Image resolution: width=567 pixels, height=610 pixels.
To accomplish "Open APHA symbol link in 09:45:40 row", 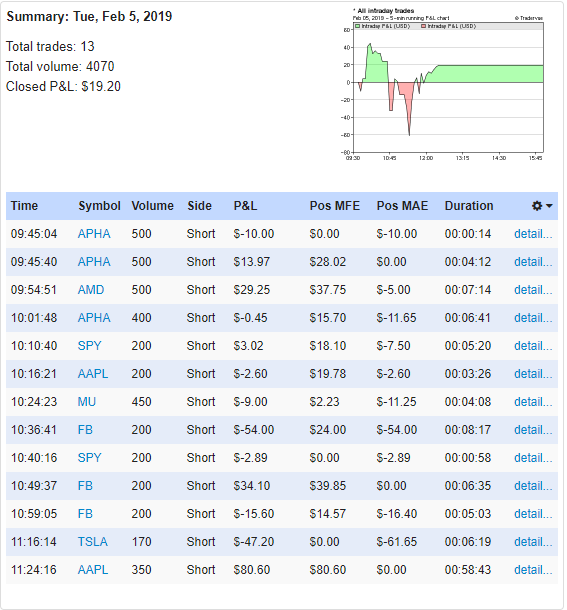I will pyautogui.click(x=94, y=262).
